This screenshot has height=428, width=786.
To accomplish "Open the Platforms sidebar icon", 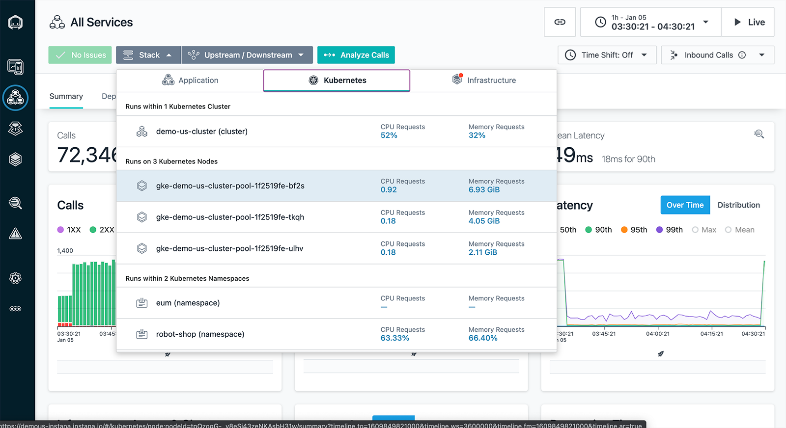I will pyautogui.click(x=16, y=128).
